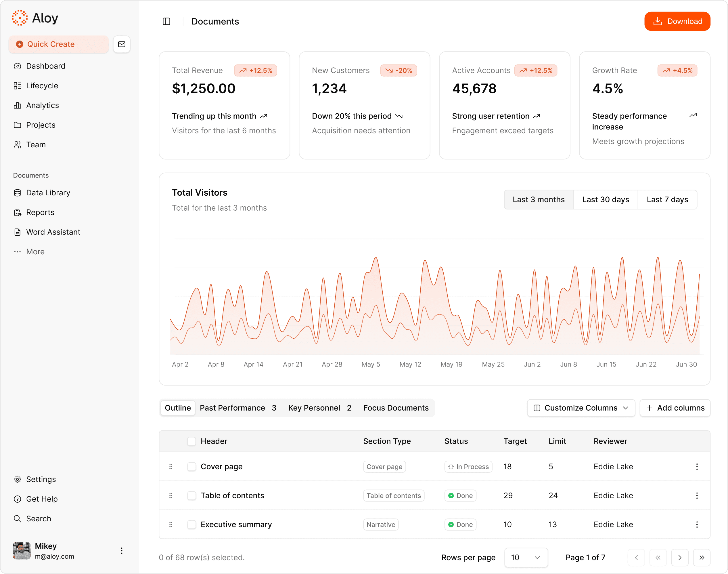Viewport: 728px width, 574px height.
Task: Open the Customize Columns dropdown
Action: click(581, 408)
